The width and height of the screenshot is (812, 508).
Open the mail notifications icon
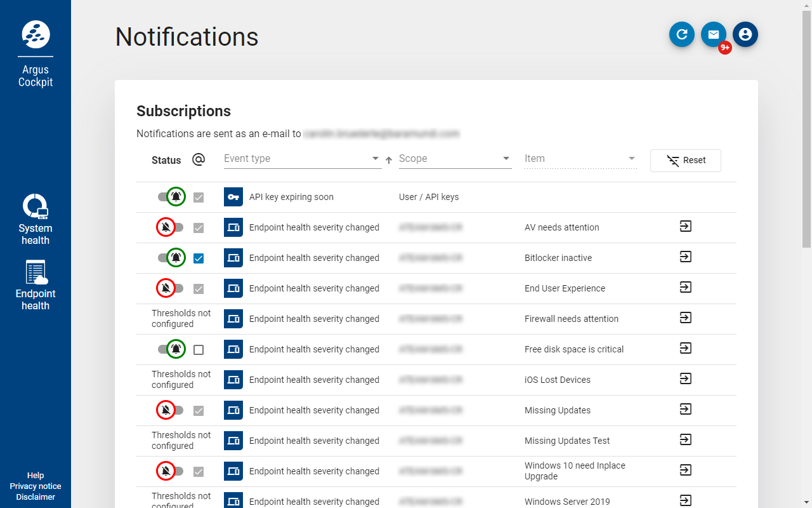click(x=714, y=35)
